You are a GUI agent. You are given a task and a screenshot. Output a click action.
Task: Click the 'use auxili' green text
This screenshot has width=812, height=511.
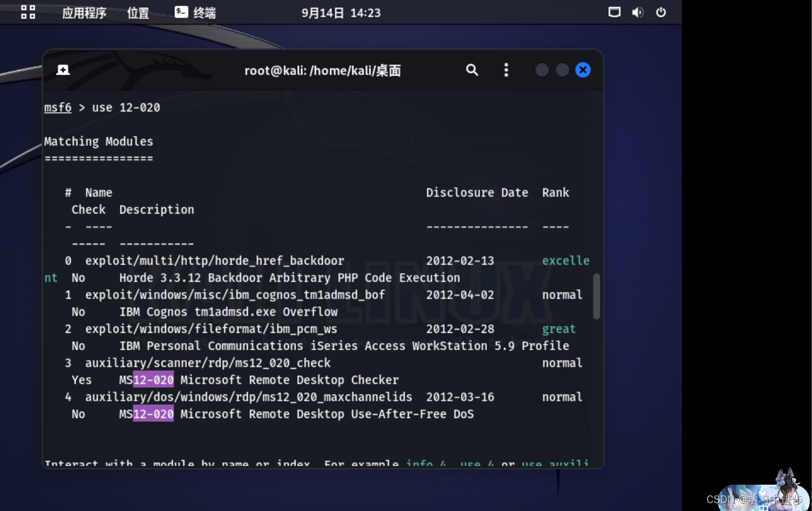pyautogui.click(x=555, y=464)
